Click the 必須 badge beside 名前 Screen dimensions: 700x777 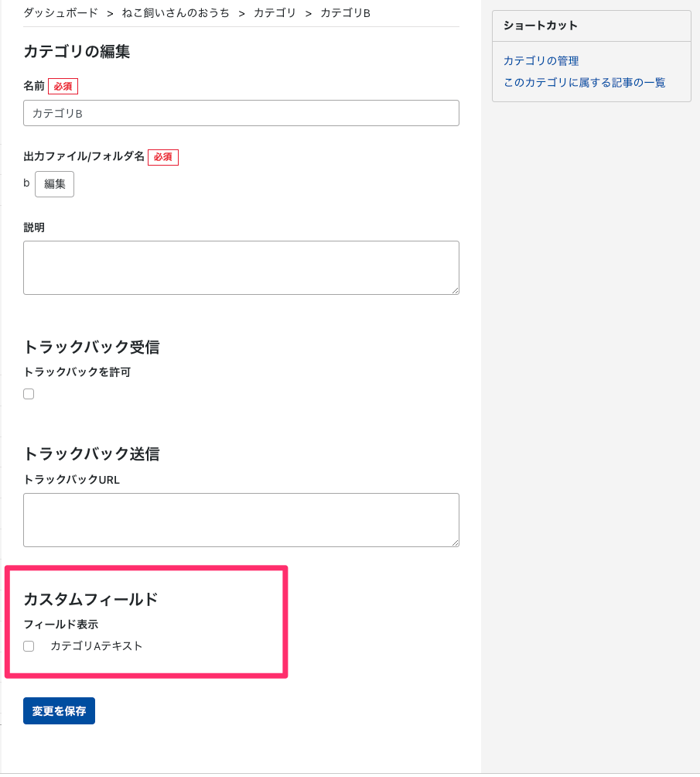tap(63, 87)
